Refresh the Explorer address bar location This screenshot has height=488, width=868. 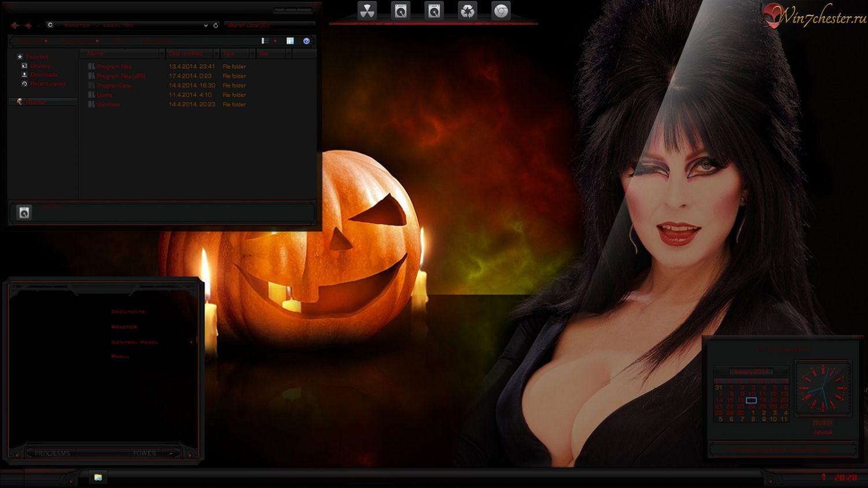216,25
